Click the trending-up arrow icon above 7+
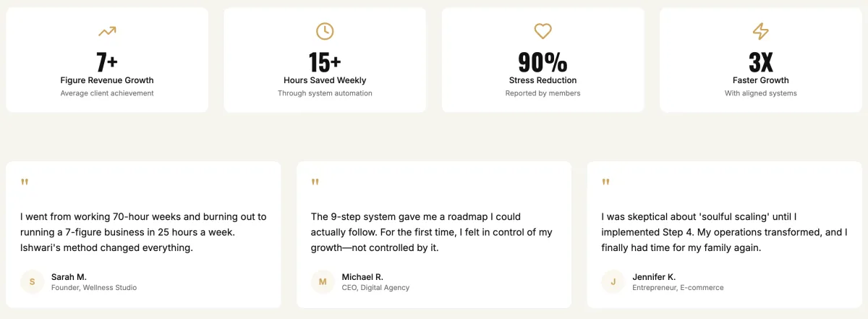 [x=107, y=31]
